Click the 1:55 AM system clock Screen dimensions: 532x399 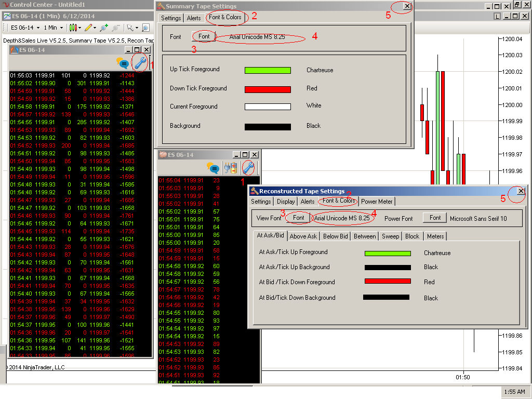point(514,392)
